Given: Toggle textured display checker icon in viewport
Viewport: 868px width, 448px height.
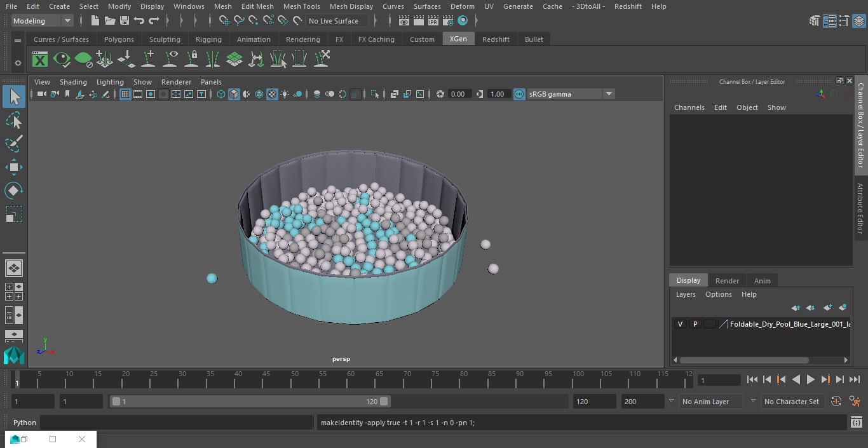Looking at the screenshot, I should pos(272,94).
